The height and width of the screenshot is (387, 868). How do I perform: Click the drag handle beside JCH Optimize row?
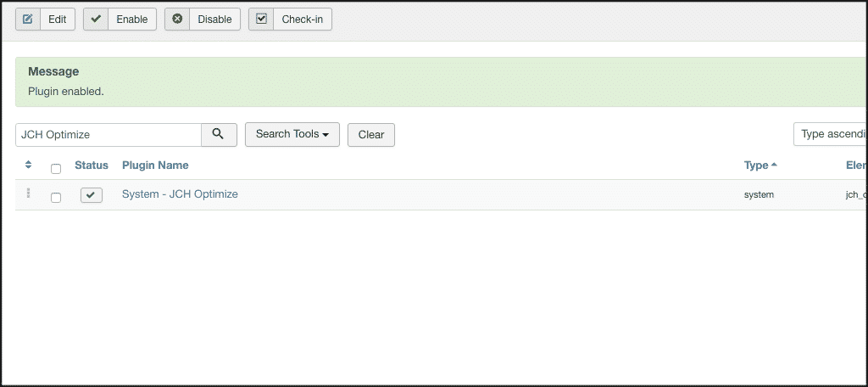click(x=28, y=194)
